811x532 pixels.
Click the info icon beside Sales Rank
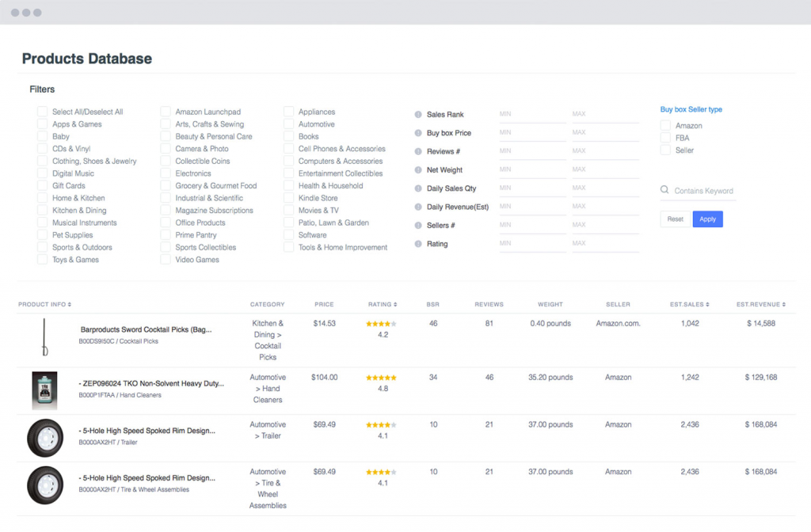click(x=417, y=114)
